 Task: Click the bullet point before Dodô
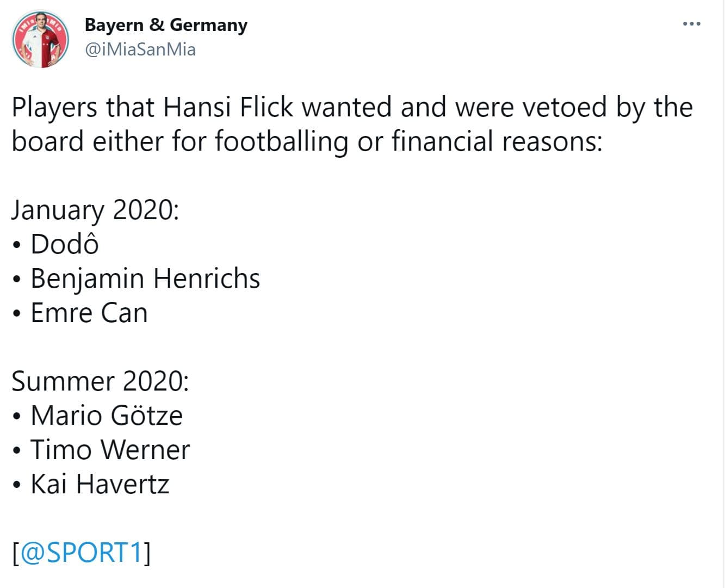tap(17, 245)
